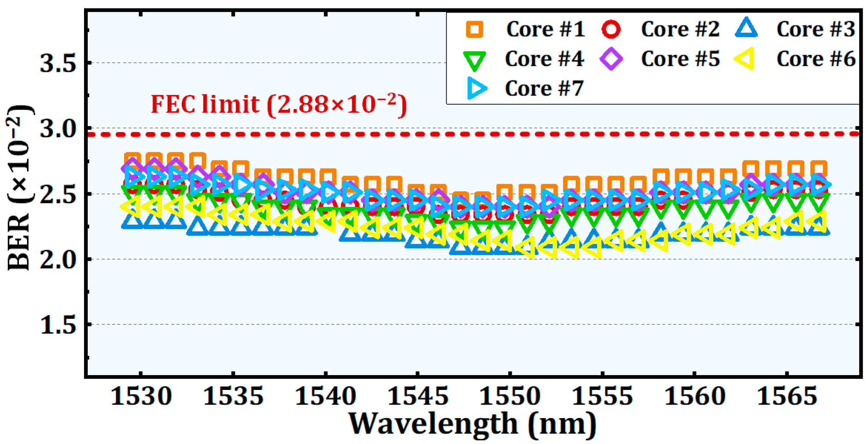Click the 3.5 y-axis tick label
Viewport: 868px width, 444px height.
click(x=58, y=63)
